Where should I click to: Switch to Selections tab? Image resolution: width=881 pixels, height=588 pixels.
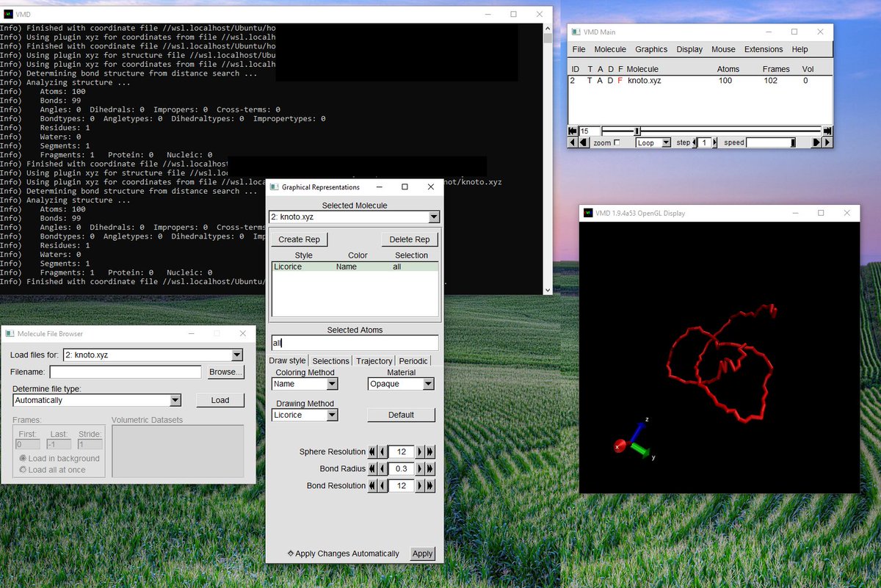pos(330,360)
